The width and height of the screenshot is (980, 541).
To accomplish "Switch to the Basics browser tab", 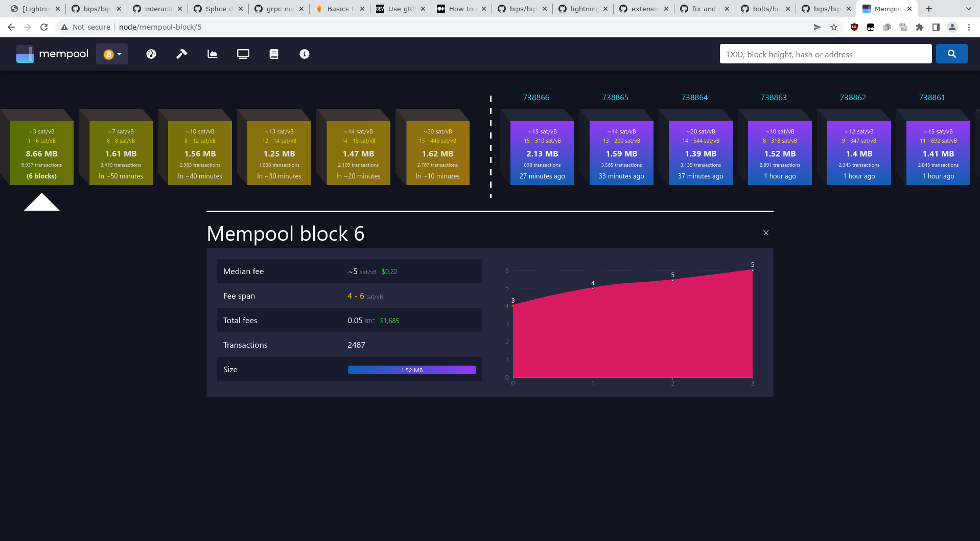I will (341, 9).
